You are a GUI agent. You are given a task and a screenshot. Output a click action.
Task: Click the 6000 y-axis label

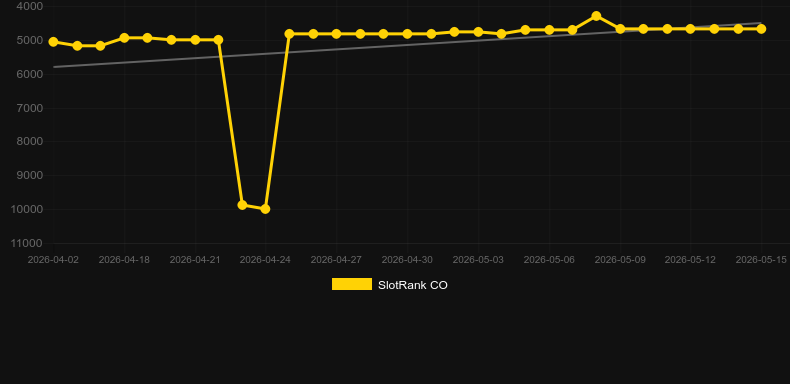pyautogui.click(x=30, y=74)
